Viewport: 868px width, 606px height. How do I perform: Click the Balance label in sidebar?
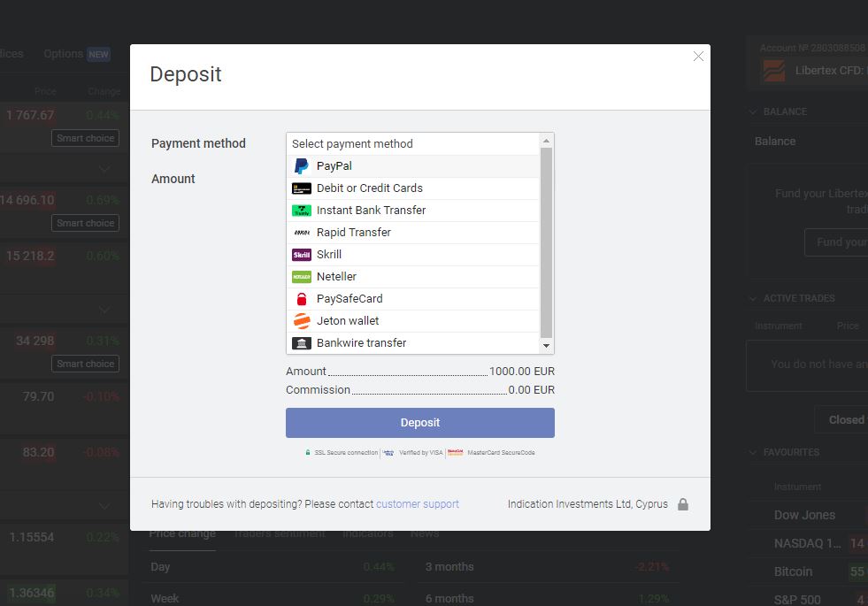pos(775,142)
